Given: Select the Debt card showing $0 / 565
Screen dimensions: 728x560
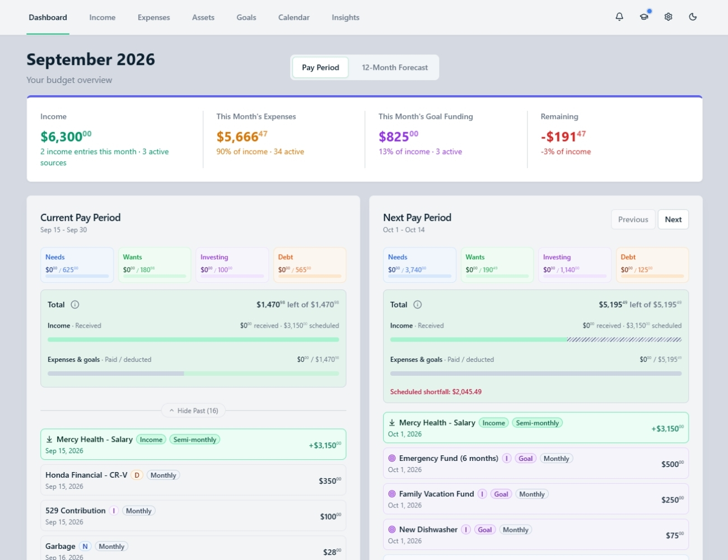Looking at the screenshot, I should coord(310,265).
